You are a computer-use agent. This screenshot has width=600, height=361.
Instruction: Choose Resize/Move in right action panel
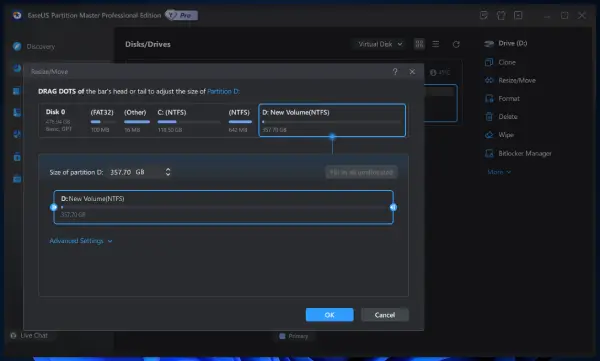click(517, 80)
